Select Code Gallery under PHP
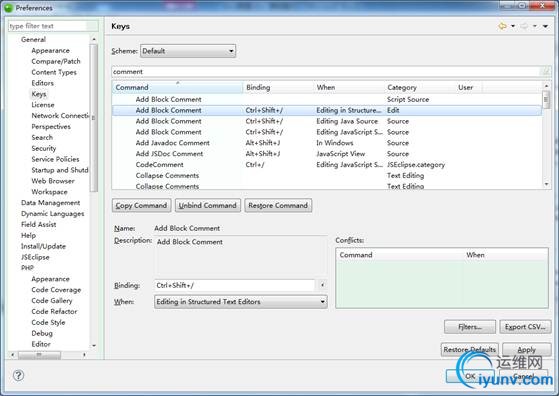Screen dimensions: 559x396 coord(52,301)
